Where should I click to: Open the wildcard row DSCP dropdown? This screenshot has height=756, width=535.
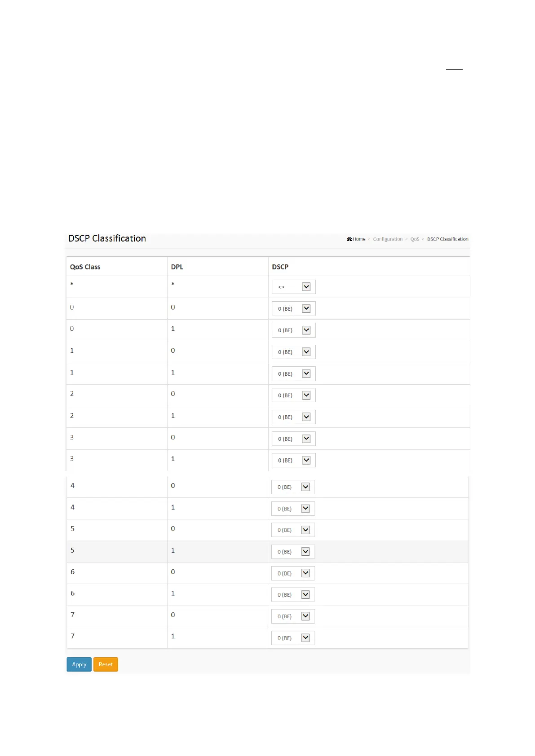(x=293, y=287)
